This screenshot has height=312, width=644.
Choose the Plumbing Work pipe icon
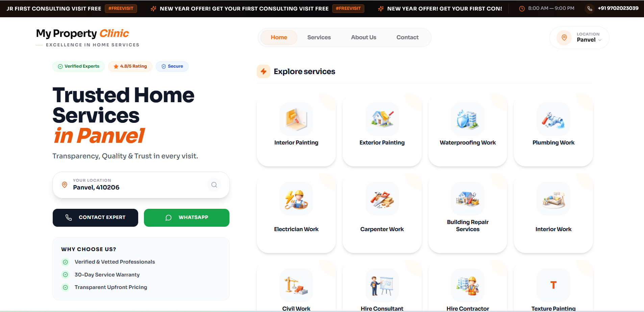coord(553,119)
